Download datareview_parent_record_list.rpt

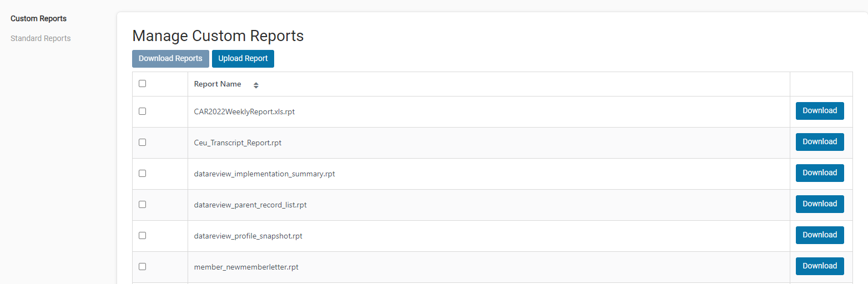(x=820, y=204)
